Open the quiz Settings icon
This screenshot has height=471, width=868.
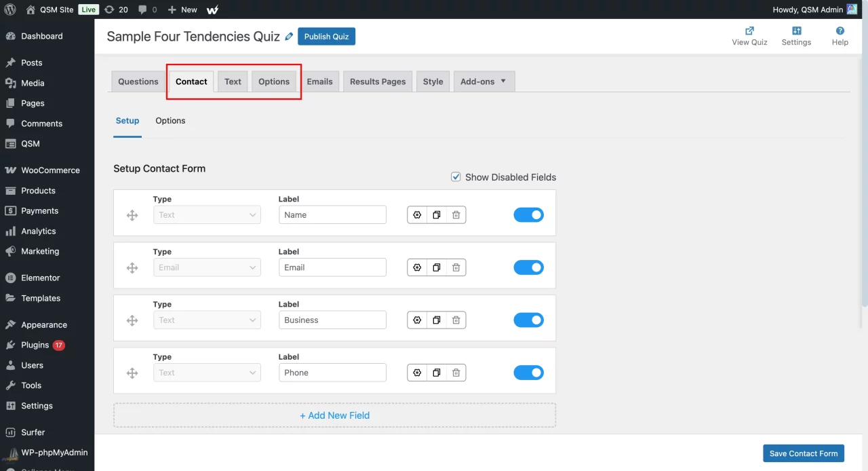pyautogui.click(x=796, y=31)
